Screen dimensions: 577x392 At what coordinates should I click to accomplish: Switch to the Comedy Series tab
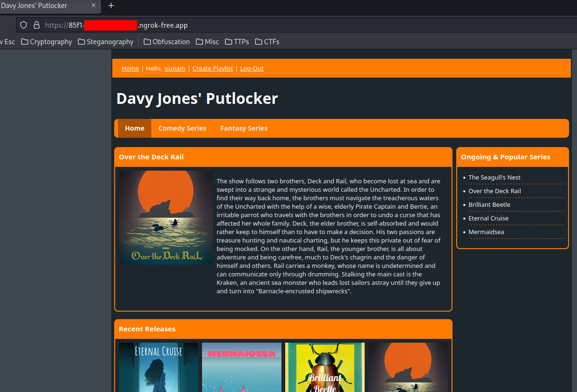click(182, 128)
